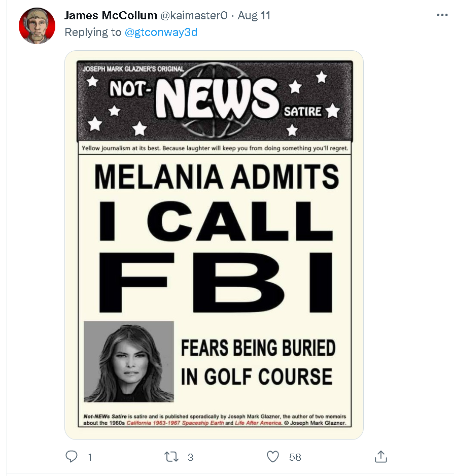Click the reply count showing 1
The width and height of the screenshot is (454, 476).
90,457
